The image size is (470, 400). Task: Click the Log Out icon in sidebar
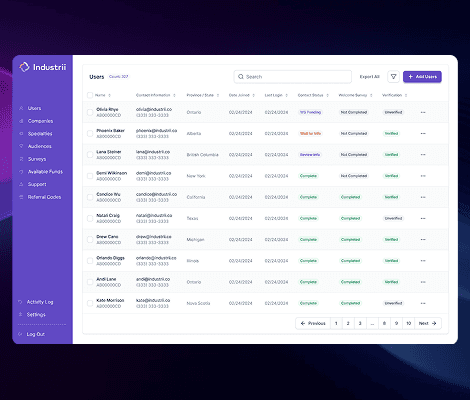(20, 334)
